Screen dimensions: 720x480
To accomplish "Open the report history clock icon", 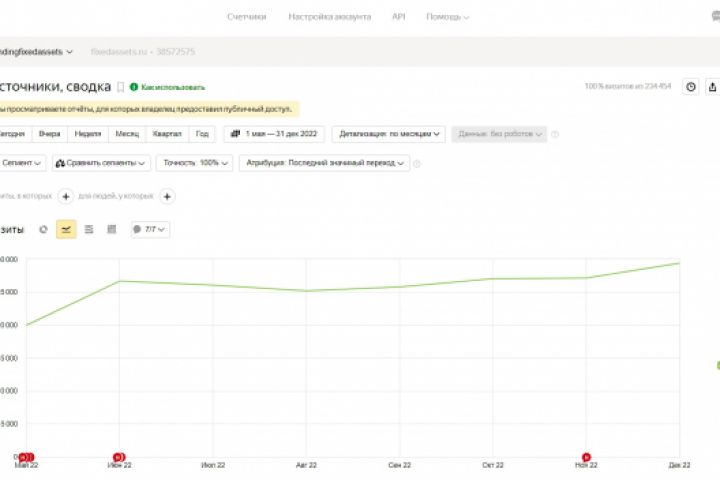I will [x=691, y=86].
